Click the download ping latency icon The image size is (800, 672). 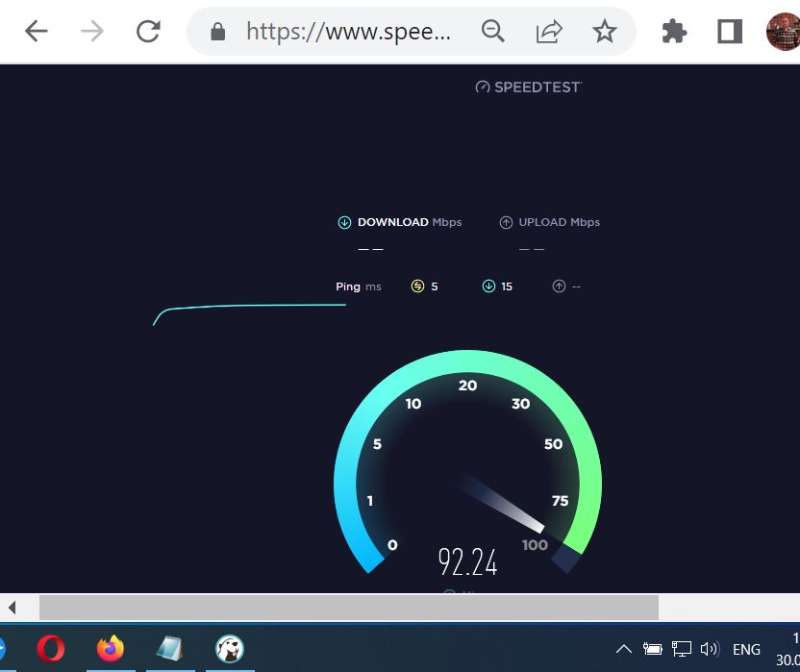488,286
